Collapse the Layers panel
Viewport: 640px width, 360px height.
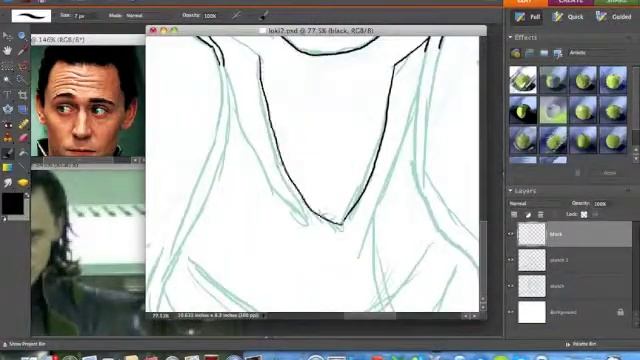tap(510, 191)
